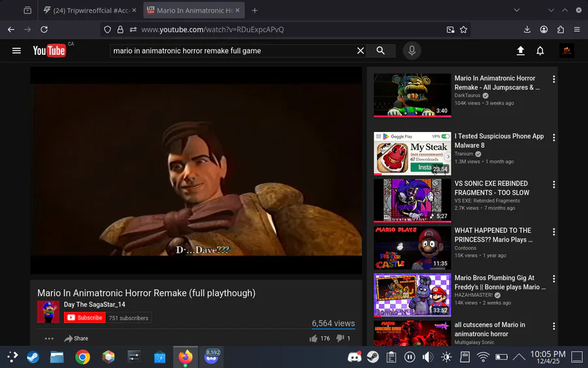The height and width of the screenshot is (368, 588).
Task: Open the tracking protection shield icon
Action: coord(108,29)
